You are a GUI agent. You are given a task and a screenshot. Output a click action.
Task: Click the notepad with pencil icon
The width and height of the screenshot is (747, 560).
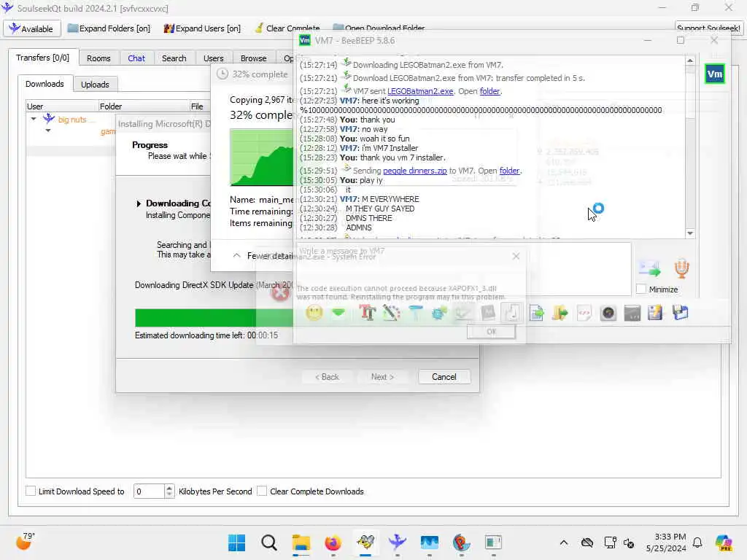656,313
